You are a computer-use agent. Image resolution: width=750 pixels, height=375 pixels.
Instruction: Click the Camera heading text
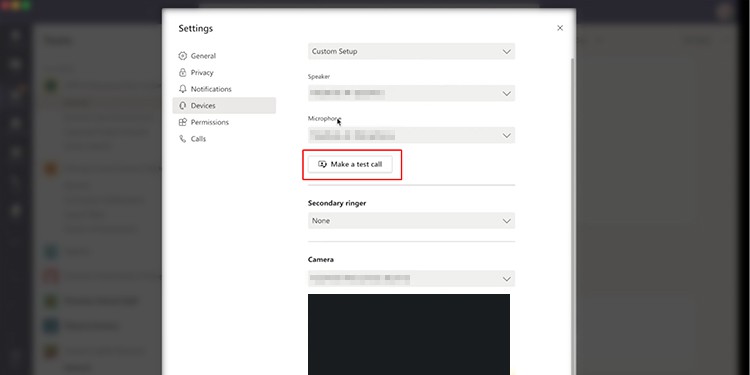point(321,260)
